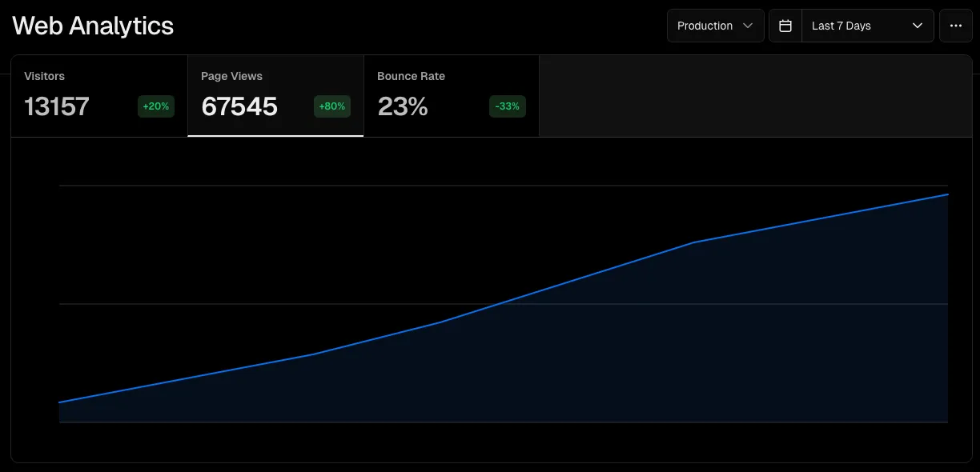This screenshot has width=980, height=472.
Task: Select the Page Views tab
Action: [x=275, y=96]
